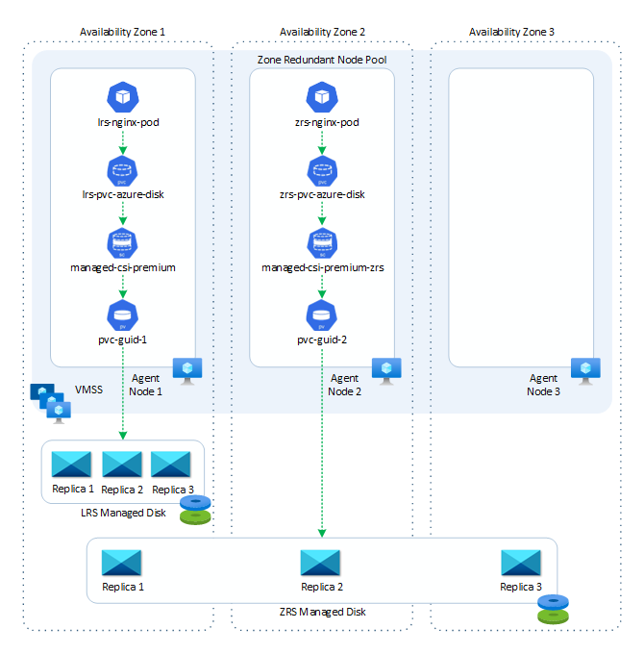Click the Agent Node 3 VM icon

[585, 371]
